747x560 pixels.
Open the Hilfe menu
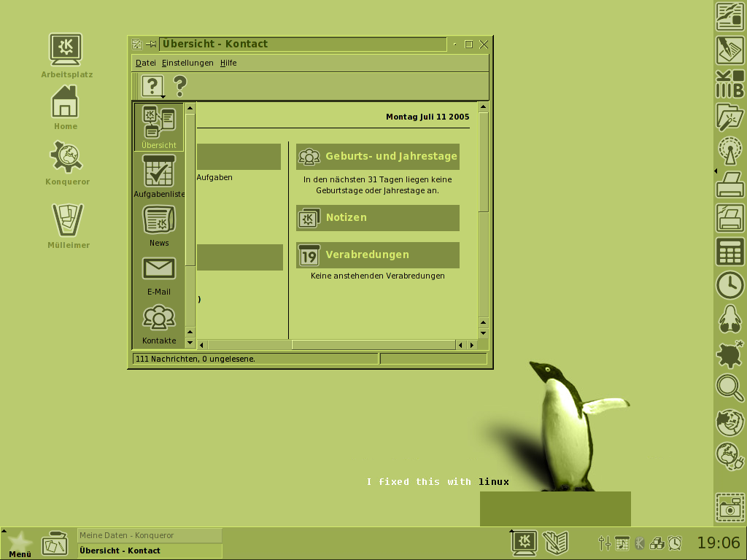pyautogui.click(x=228, y=63)
